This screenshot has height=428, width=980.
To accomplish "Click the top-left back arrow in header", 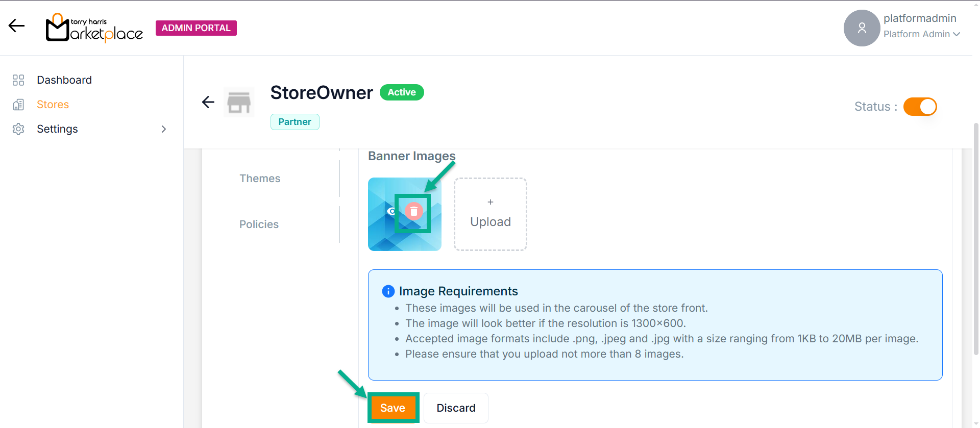I will coord(16,26).
